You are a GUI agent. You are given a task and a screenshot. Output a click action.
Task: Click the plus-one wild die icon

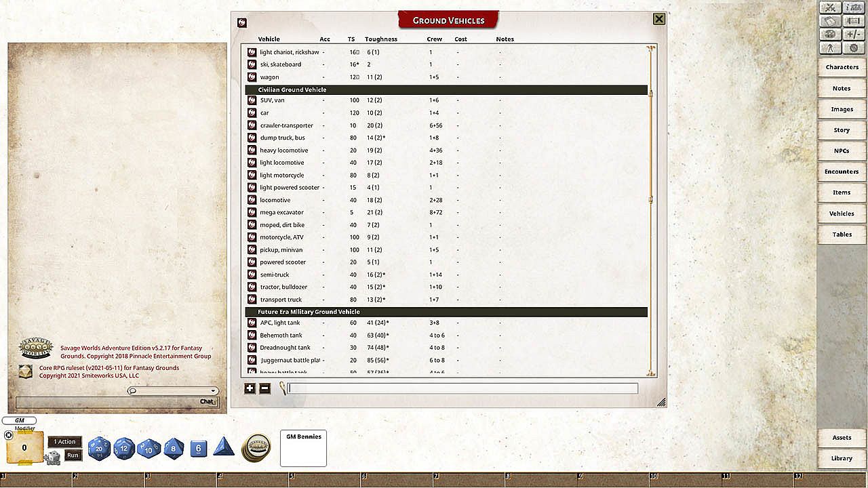pos(52,458)
